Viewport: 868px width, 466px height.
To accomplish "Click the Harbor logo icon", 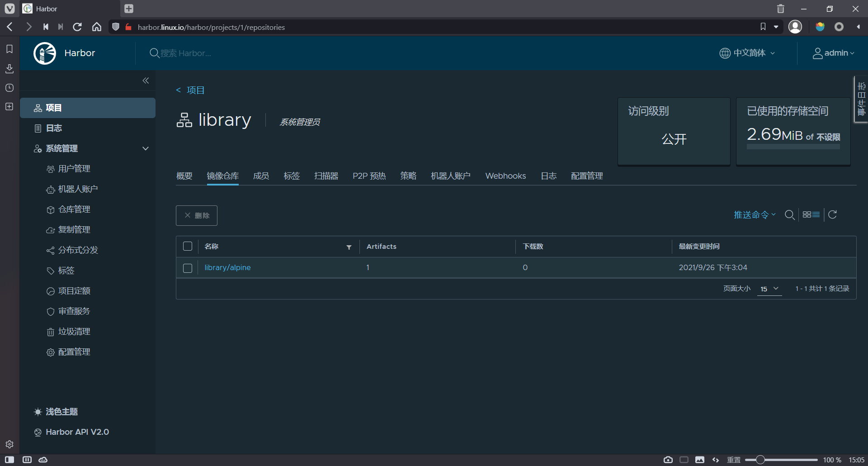I will [45, 53].
